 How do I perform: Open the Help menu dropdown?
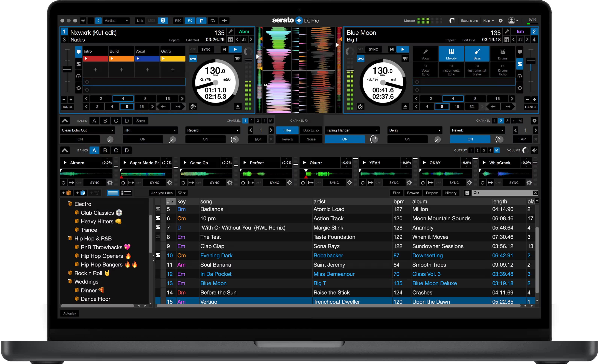(488, 21)
